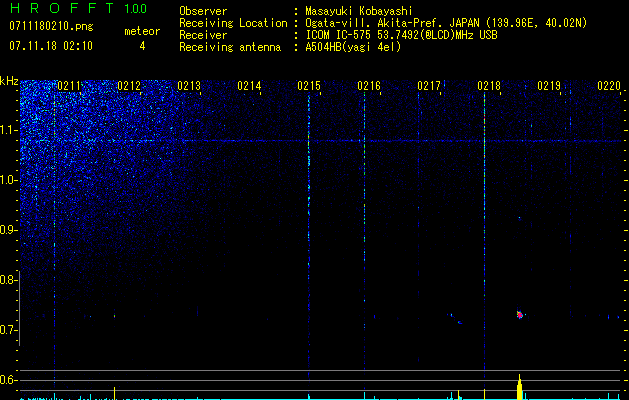Click the 0218 time marker
Screen dimensions: 629x400
(489, 85)
